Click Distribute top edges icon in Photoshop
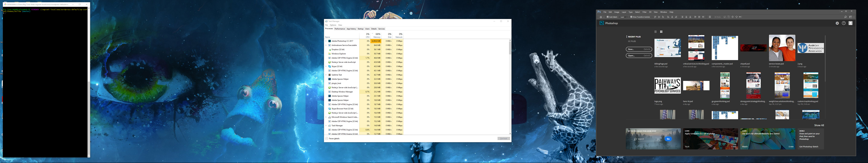 tap(682, 17)
